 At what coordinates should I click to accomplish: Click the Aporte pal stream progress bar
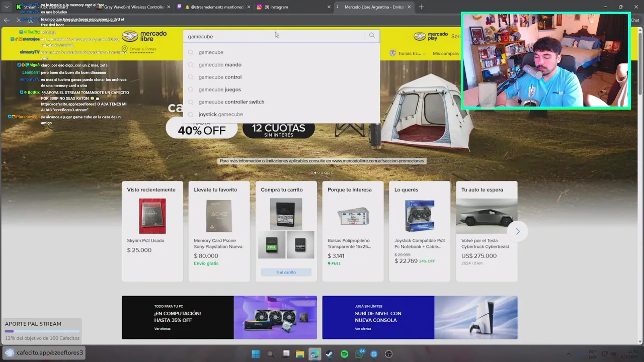point(42,331)
